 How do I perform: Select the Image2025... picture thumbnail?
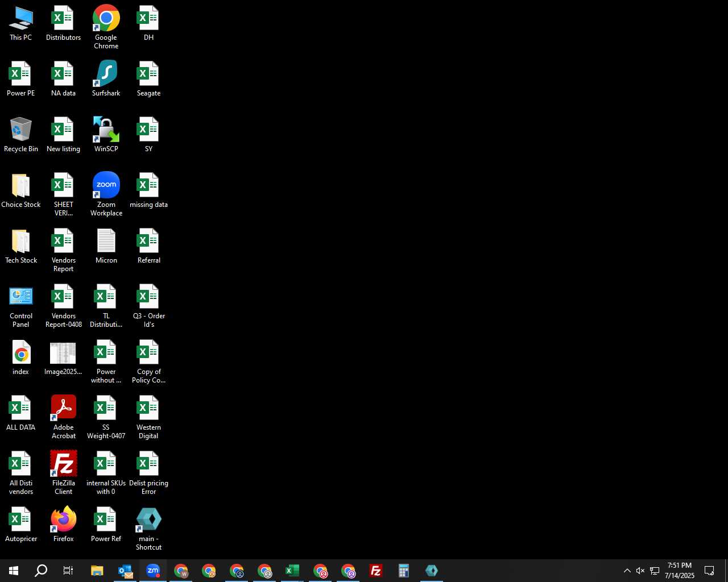[x=63, y=358]
